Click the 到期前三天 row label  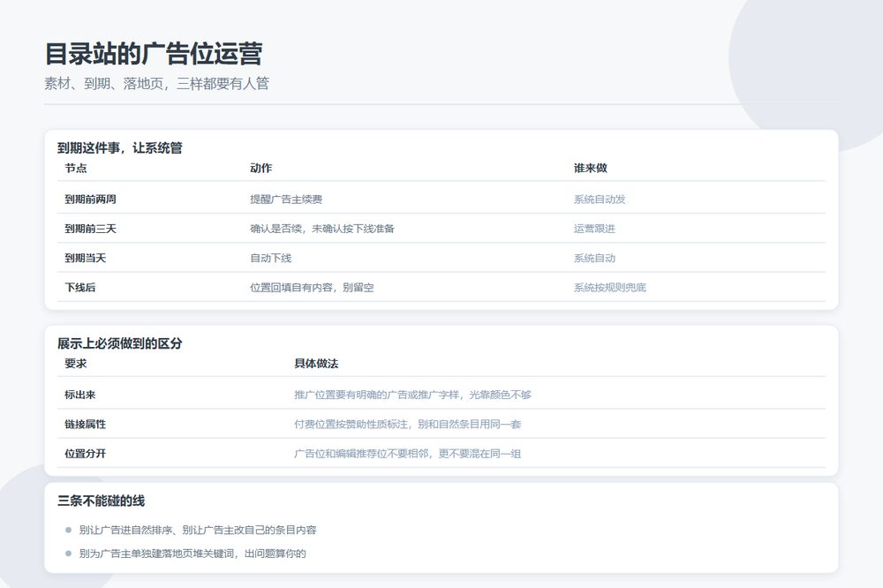click(x=90, y=228)
